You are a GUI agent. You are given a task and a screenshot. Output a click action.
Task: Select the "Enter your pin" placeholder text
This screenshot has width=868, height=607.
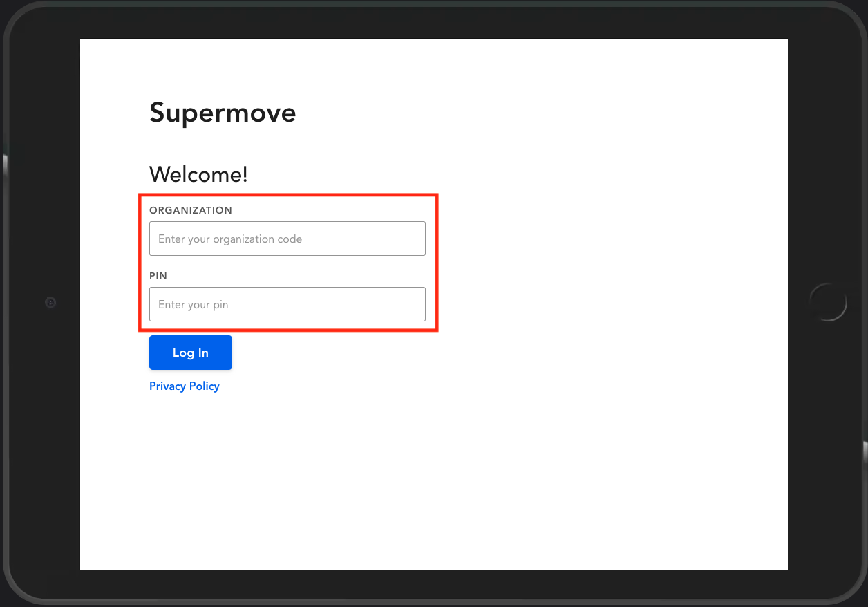pos(194,305)
